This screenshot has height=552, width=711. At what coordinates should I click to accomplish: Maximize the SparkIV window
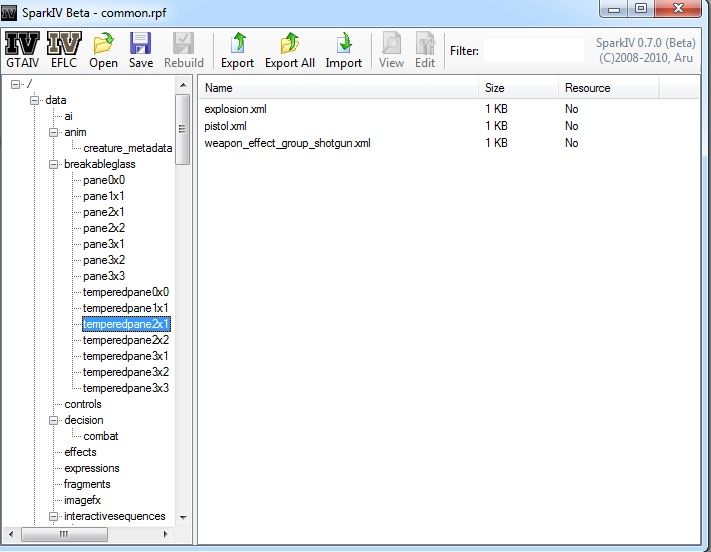641,9
